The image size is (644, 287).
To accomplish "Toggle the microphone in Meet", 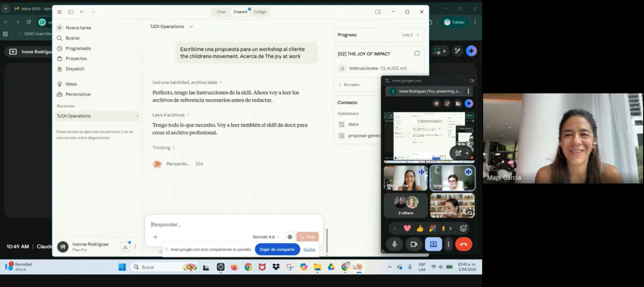I will pos(394,244).
